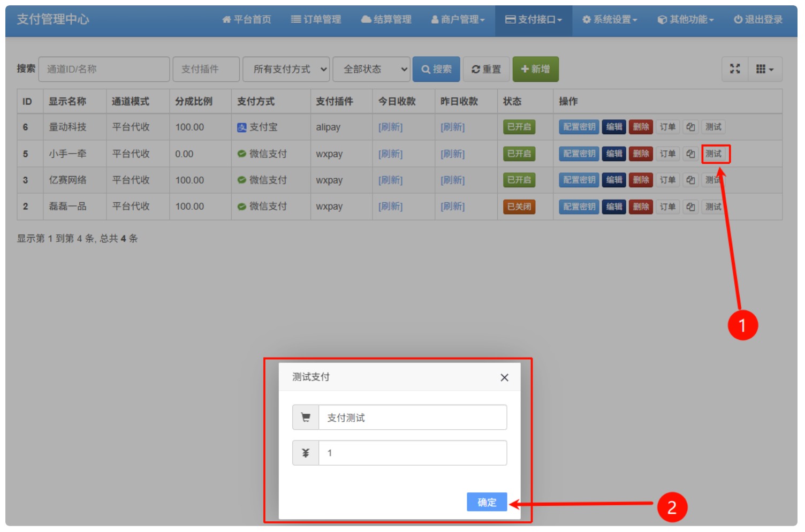The height and width of the screenshot is (532, 805).
Task: Click the magnifier icon on the 搜索 button
Action: tap(426, 69)
